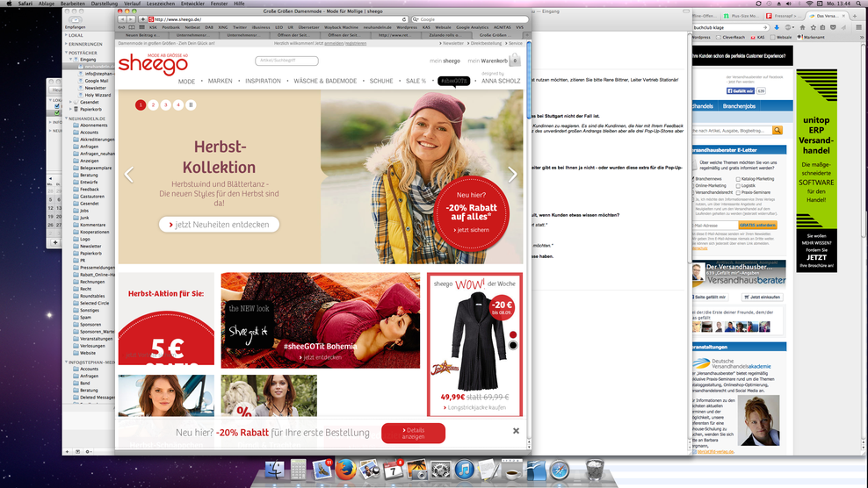Collapse NEUHANDELN.DE folder group in Mail

pyautogui.click(x=66, y=118)
